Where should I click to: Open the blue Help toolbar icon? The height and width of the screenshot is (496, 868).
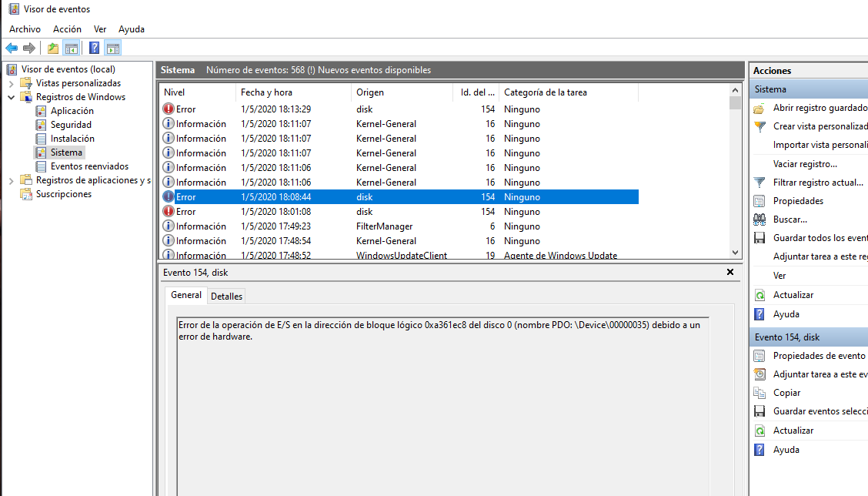[95, 49]
